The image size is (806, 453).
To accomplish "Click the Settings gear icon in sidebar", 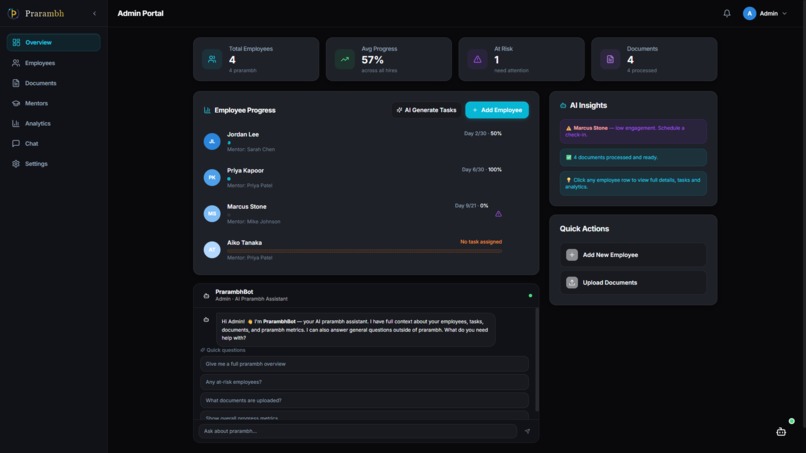I will pos(16,164).
